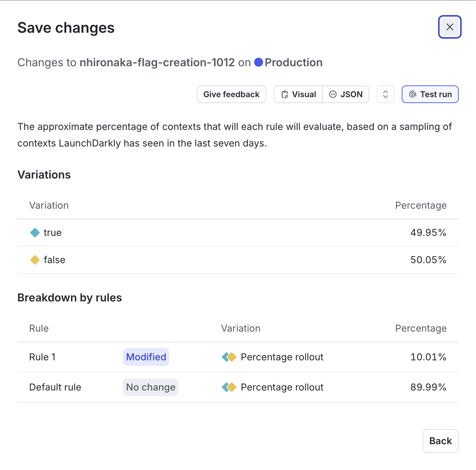The height and width of the screenshot is (470, 476).
Task: Click the Percentage rollout diamonds for Rule 1
Action: 229,357
